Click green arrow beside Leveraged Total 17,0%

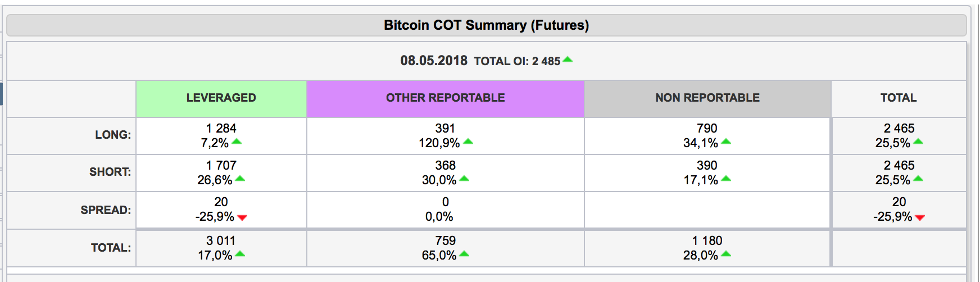240,254
